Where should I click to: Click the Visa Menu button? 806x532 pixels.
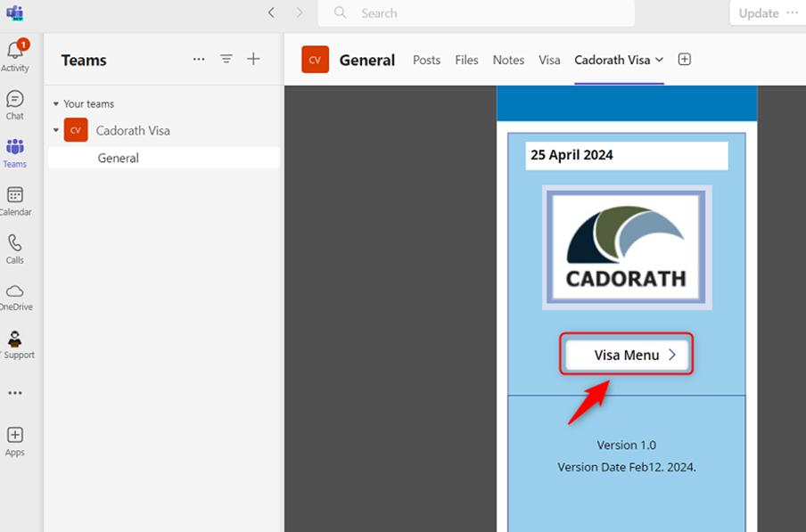click(627, 355)
